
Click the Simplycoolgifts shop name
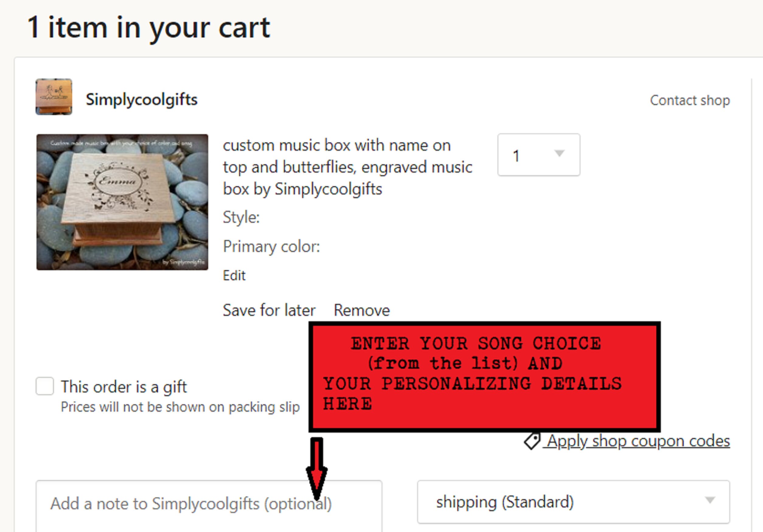[x=142, y=99]
